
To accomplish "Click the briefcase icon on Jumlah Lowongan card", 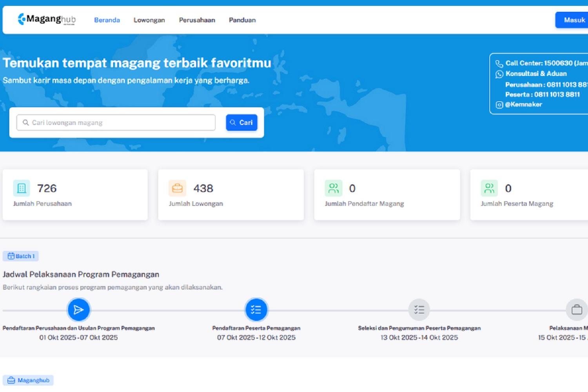I will (178, 188).
